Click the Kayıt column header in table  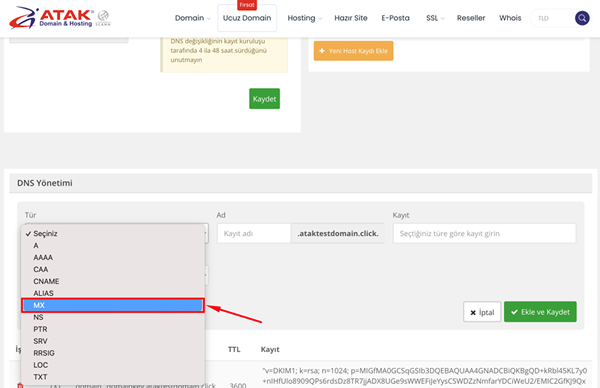270,349
